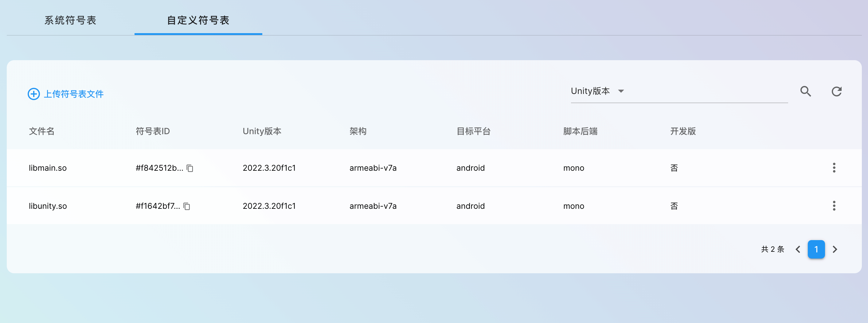The height and width of the screenshot is (323, 868).
Task: Copy the libunity.so symbol table ID
Action: click(187, 206)
